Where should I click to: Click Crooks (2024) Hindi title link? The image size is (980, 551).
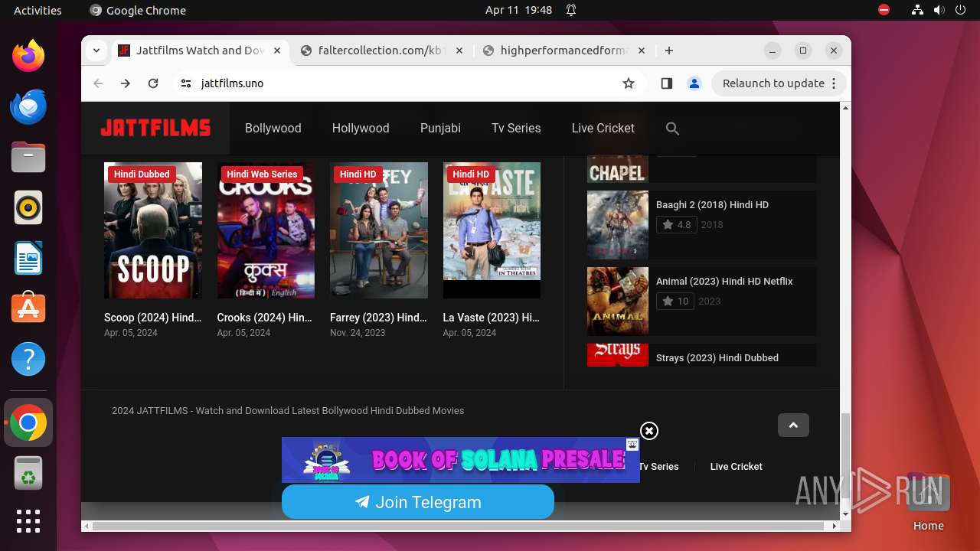pyautogui.click(x=265, y=318)
